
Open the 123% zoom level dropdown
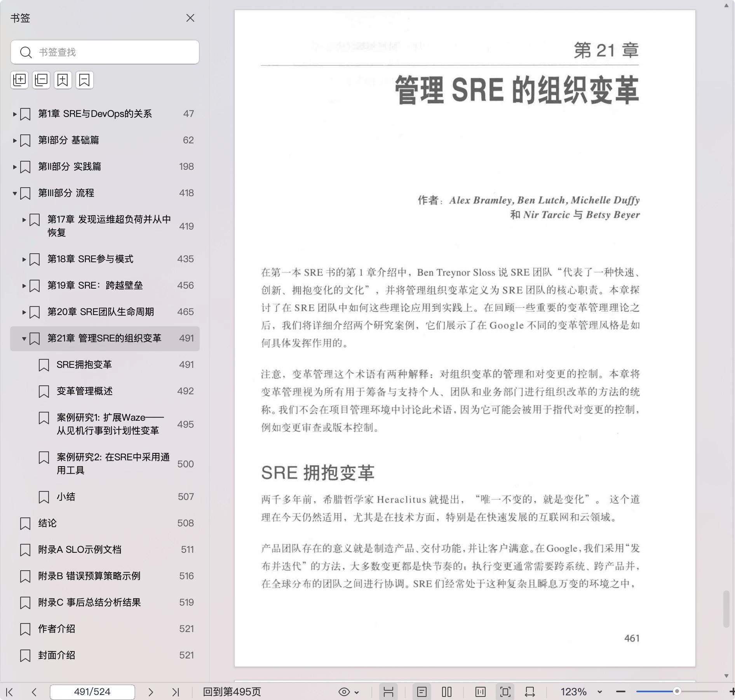point(599,692)
